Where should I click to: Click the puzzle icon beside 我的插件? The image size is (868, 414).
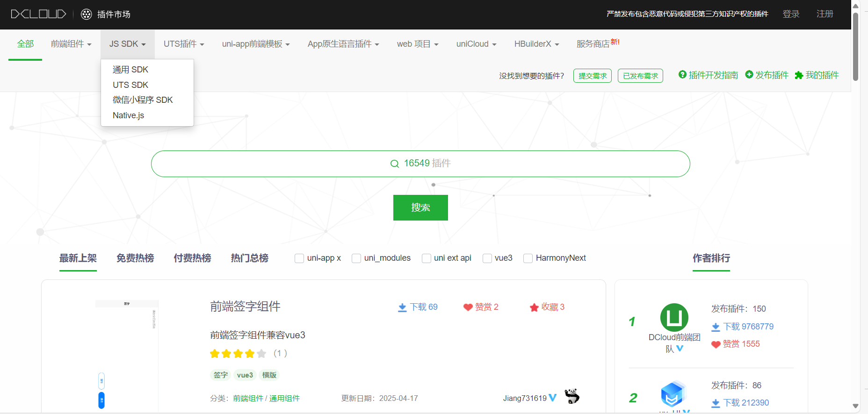point(799,75)
